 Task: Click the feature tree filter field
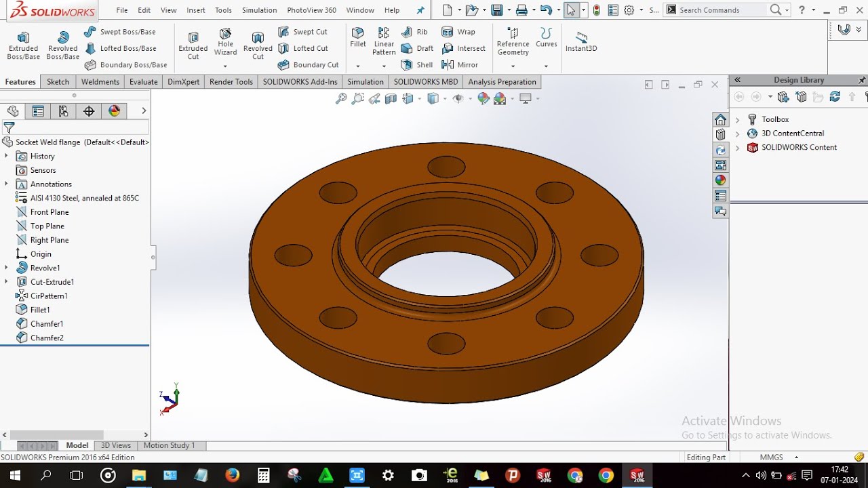click(x=75, y=127)
